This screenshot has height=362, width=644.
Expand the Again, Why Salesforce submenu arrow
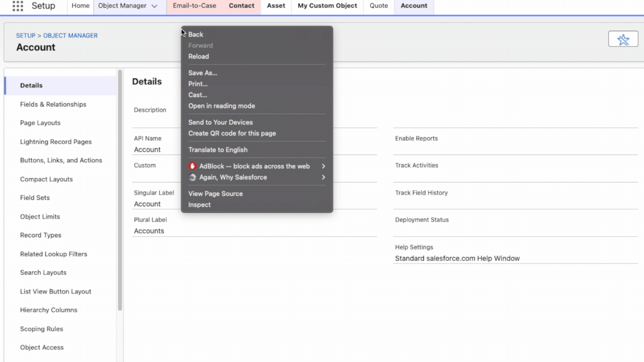(x=323, y=177)
